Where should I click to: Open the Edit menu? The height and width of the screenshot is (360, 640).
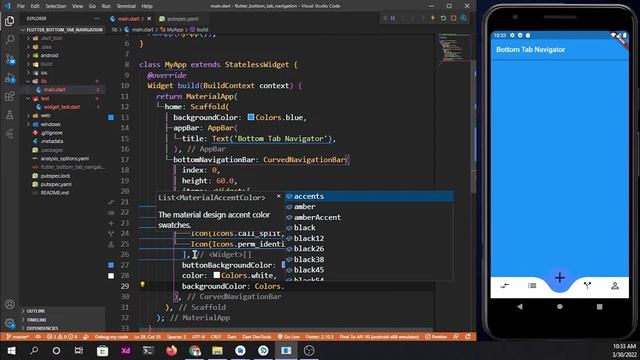[x=35, y=6]
